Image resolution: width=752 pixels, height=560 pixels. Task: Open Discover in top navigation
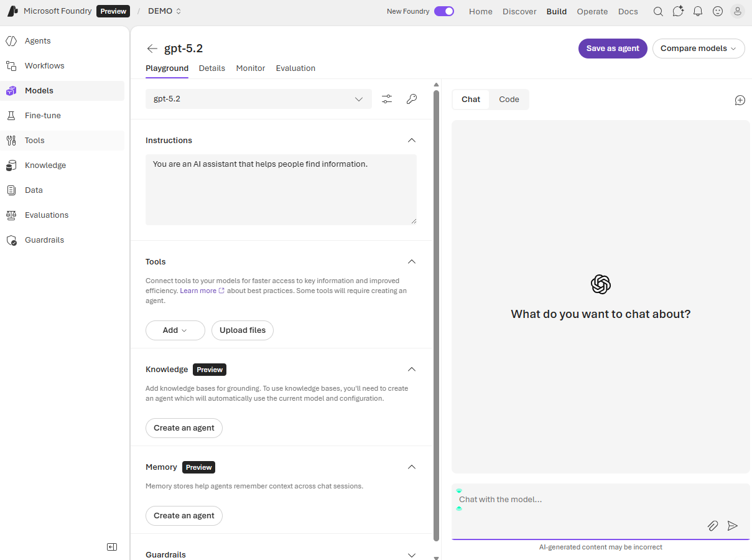pos(519,11)
